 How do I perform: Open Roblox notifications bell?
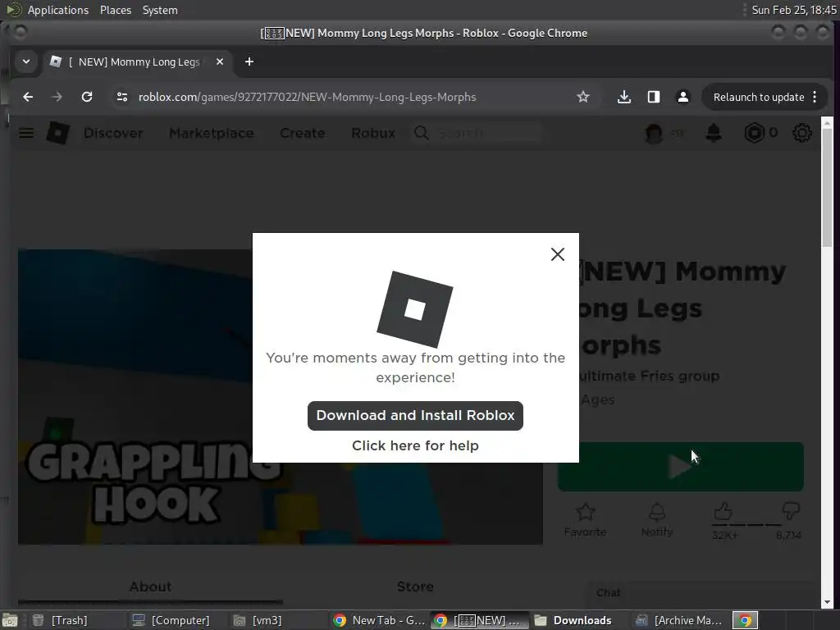pyautogui.click(x=714, y=133)
